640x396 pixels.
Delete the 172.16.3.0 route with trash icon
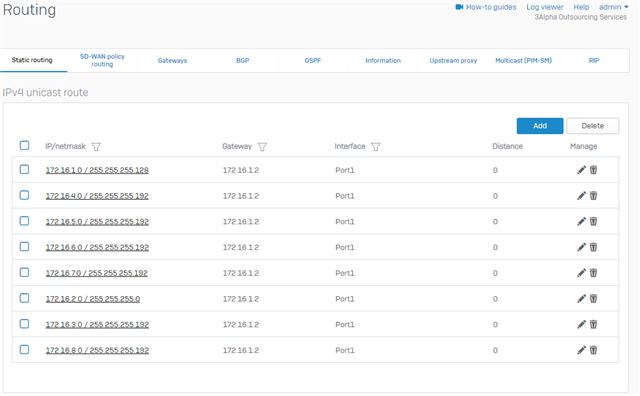(593, 324)
